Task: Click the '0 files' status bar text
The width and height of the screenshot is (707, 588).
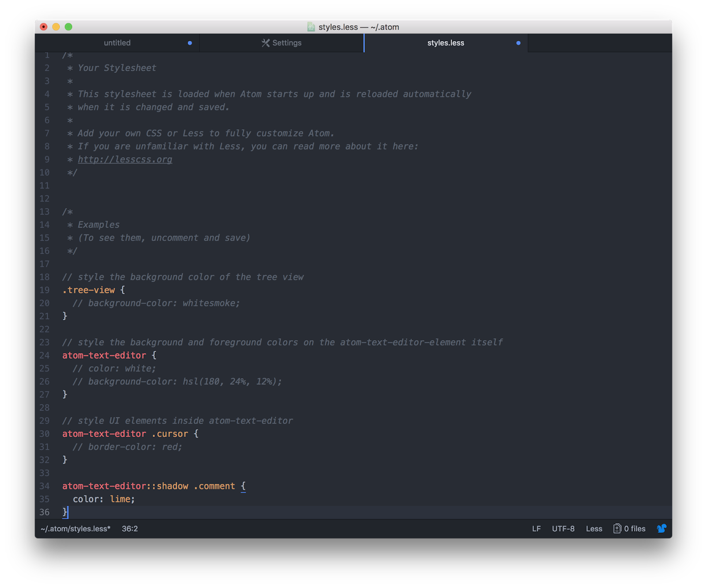Action: 635,528
